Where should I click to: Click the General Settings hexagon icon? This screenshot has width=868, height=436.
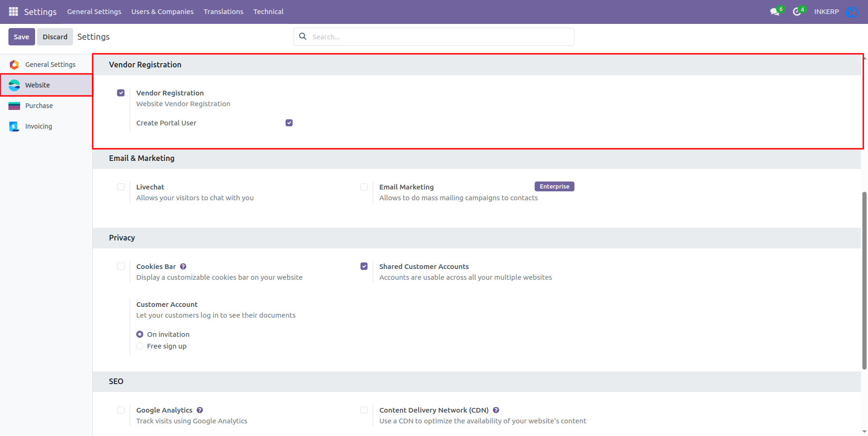click(15, 65)
